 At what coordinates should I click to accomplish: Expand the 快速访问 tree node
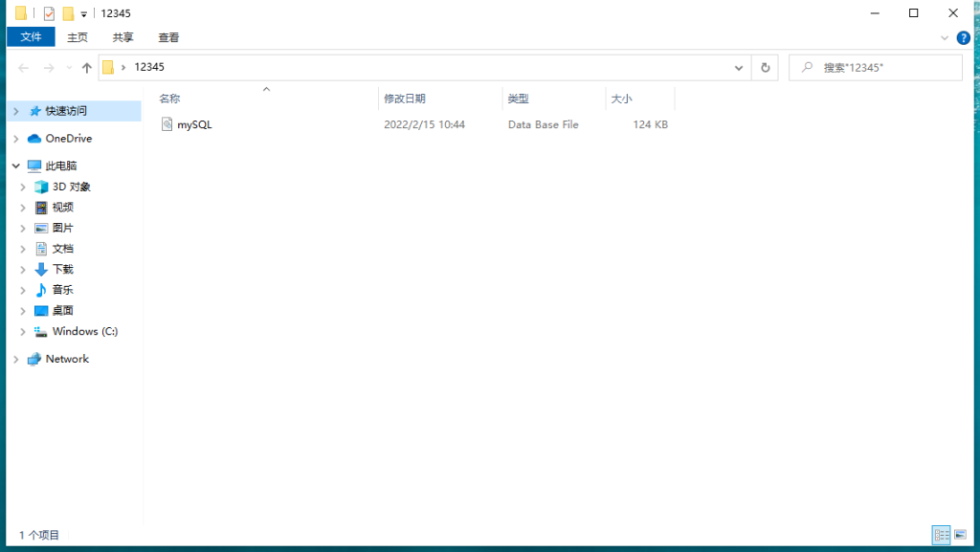tap(16, 111)
